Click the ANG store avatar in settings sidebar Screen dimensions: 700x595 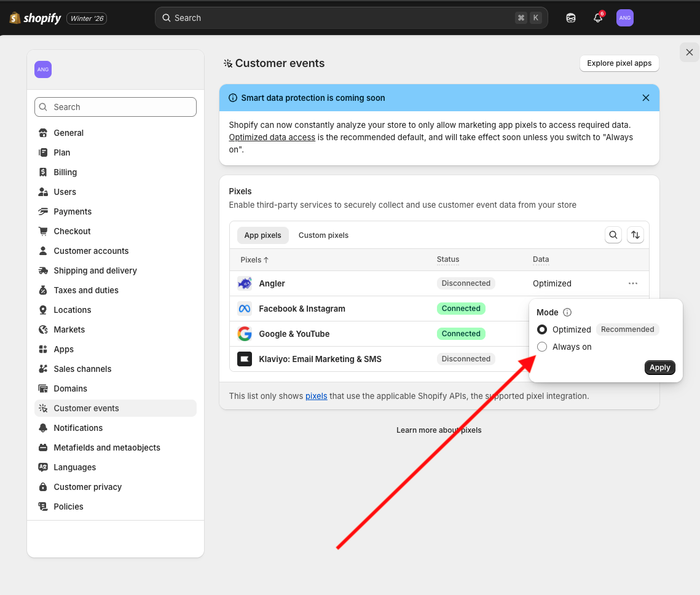click(x=43, y=69)
